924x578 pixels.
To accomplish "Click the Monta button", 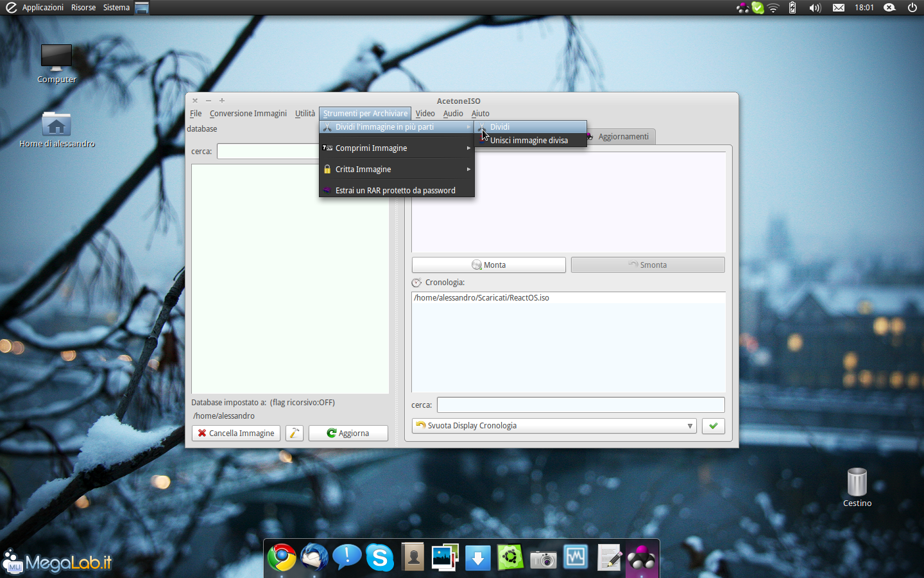I will click(x=488, y=265).
